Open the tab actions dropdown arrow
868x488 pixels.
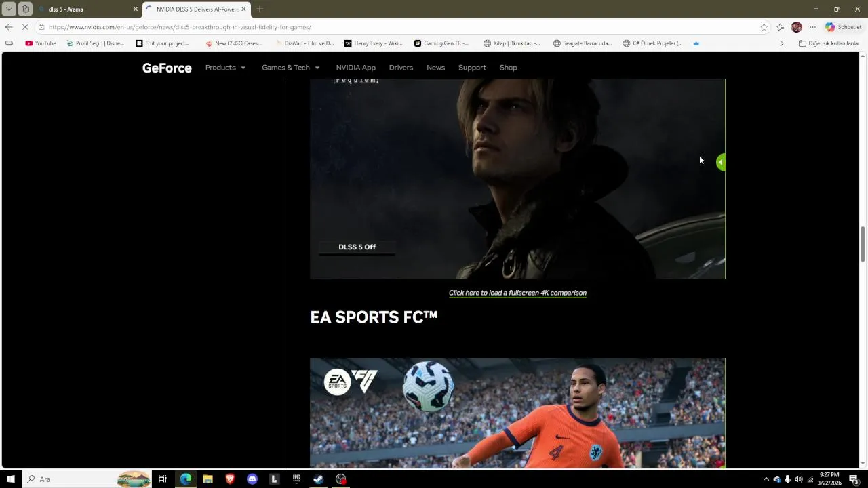tap(9, 9)
